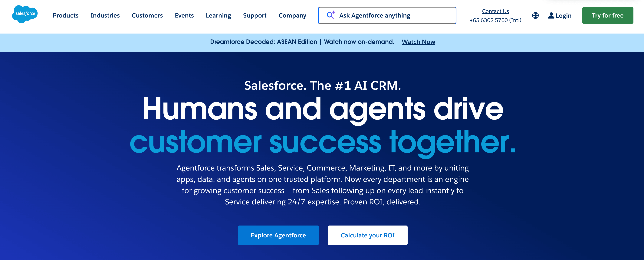
Task: Click the Dreamforce Decoded ASEAN banner
Action: [301, 42]
